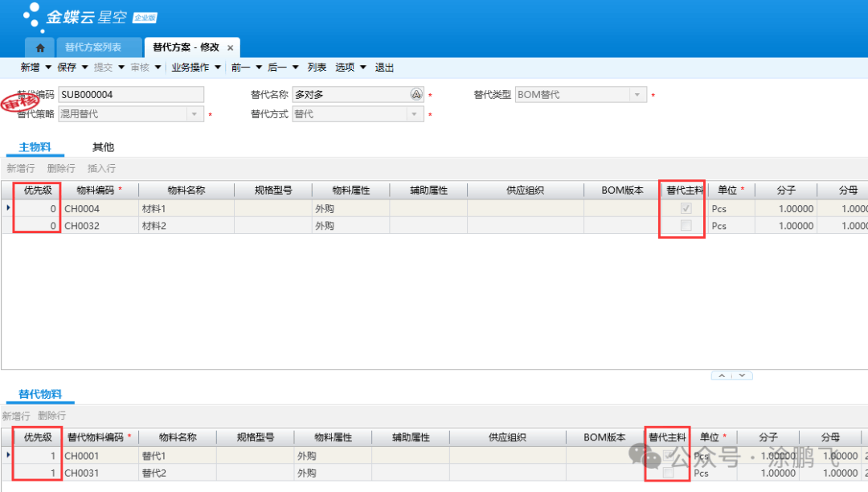The width and height of the screenshot is (868, 492).
Task: Click the down arrow panel splitter icon
Action: pyautogui.click(x=742, y=375)
